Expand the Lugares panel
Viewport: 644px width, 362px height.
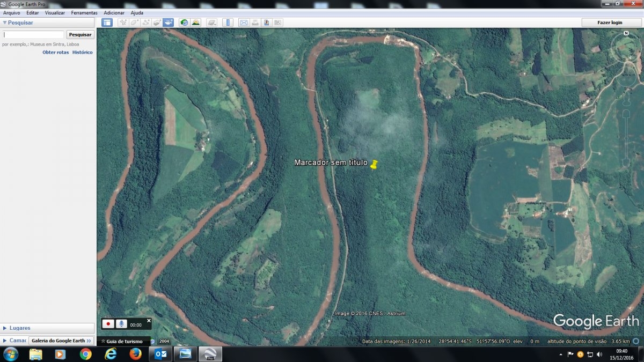tap(20, 328)
